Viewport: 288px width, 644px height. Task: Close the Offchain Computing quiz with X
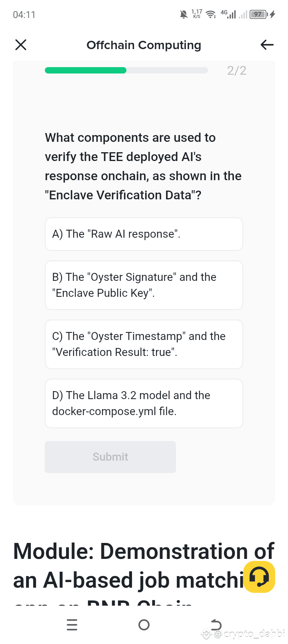click(x=21, y=45)
